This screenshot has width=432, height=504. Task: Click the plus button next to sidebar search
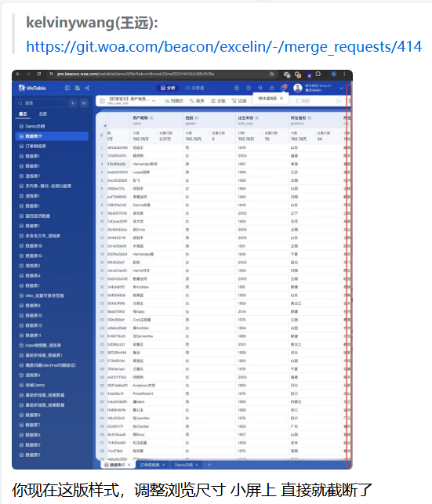coord(73,103)
